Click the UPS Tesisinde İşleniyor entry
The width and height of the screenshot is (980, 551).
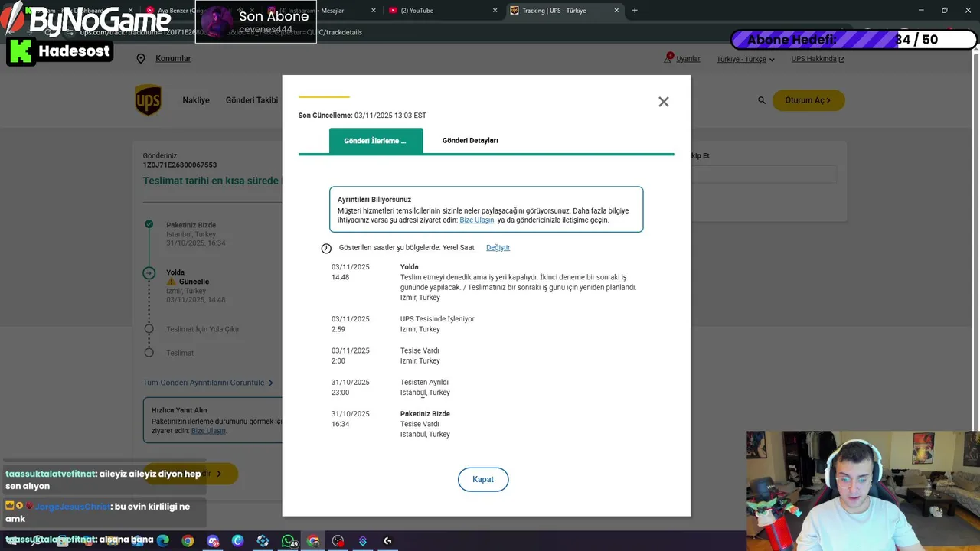tap(437, 319)
